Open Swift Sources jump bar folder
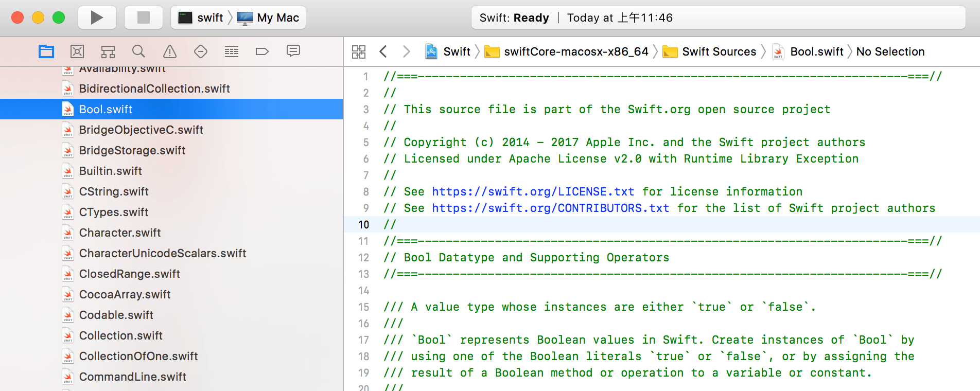980x391 pixels. click(x=709, y=51)
